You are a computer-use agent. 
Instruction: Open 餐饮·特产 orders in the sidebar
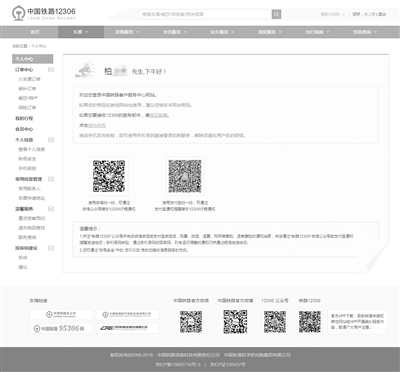[x=28, y=98]
